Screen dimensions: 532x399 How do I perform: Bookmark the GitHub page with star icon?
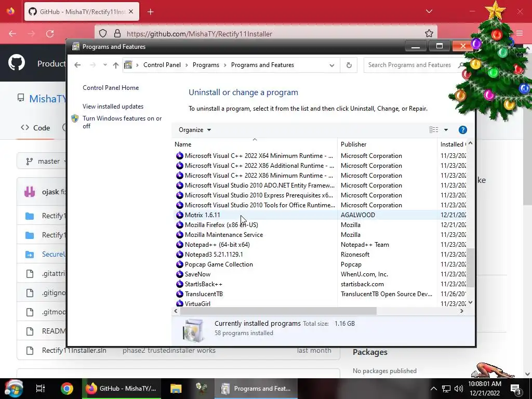pyautogui.click(x=429, y=33)
